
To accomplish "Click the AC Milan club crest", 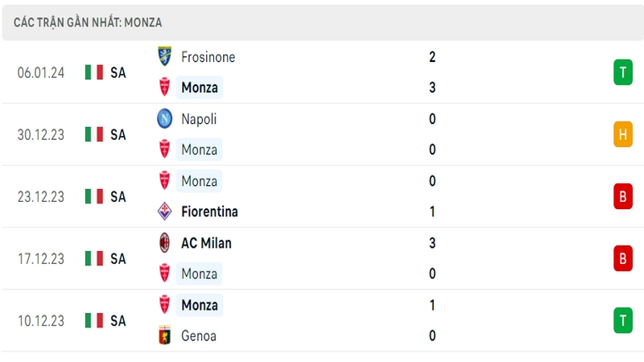I will 165,243.
